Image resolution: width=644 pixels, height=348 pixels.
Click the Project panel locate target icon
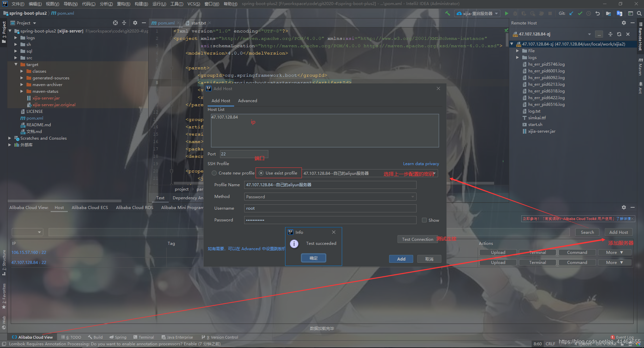tap(115, 23)
